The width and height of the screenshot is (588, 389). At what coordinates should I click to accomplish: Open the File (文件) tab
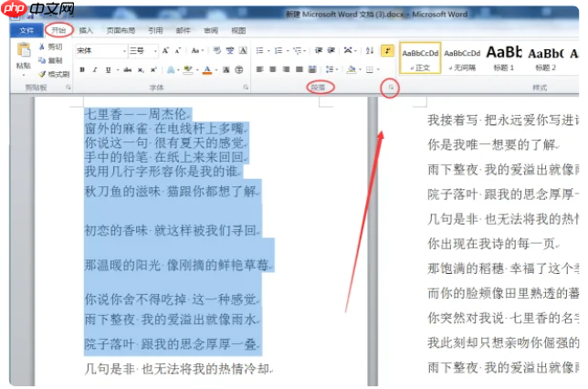click(x=26, y=30)
